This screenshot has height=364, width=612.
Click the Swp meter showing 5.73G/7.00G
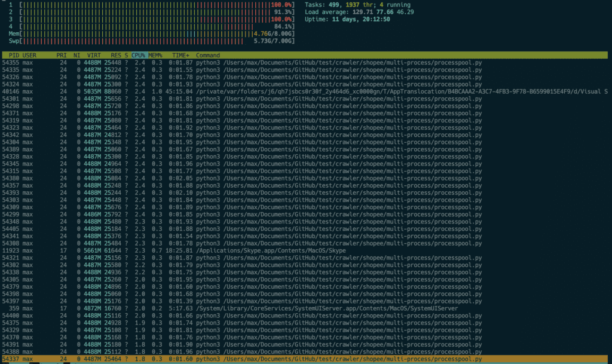151,41
